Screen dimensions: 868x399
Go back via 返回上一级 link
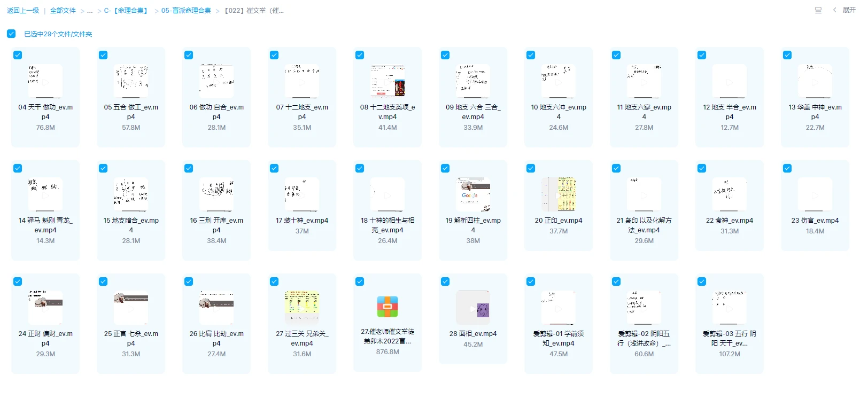coord(23,10)
